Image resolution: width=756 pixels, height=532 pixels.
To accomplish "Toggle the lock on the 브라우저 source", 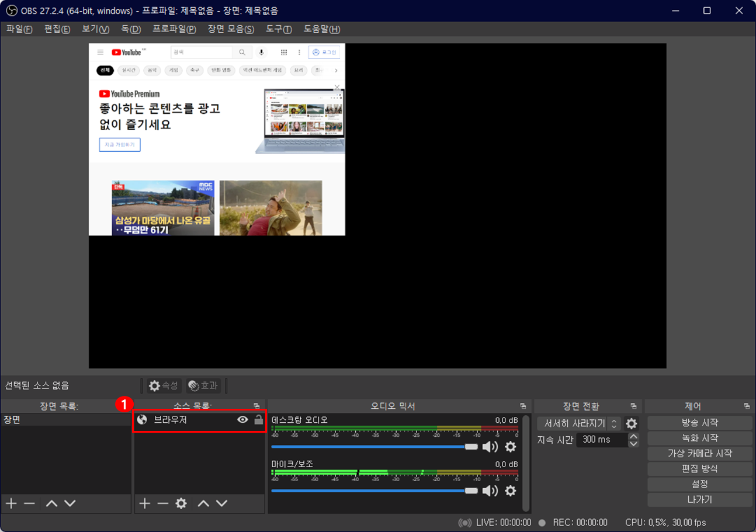I will pos(259,420).
